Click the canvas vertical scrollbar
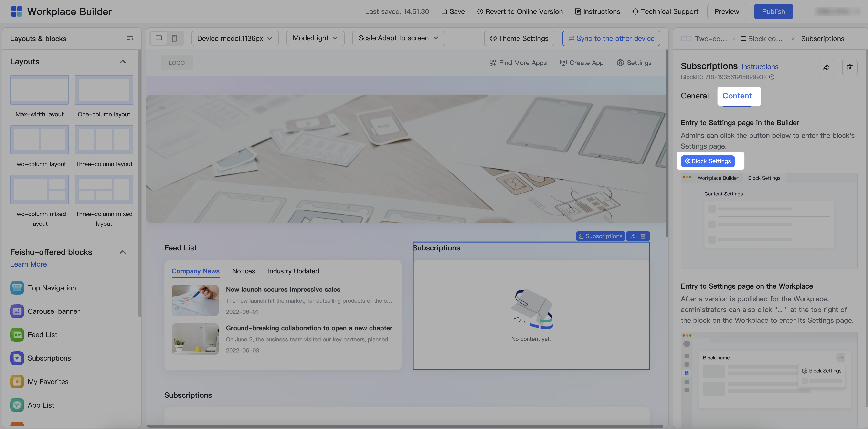The image size is (868, 429). [x=667, y=143]
